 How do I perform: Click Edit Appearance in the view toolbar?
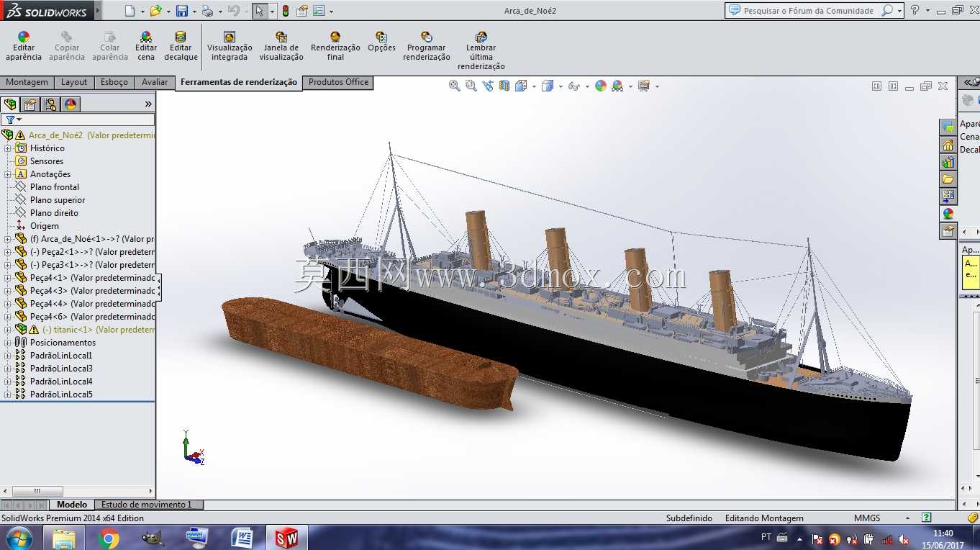coord(601,86)
